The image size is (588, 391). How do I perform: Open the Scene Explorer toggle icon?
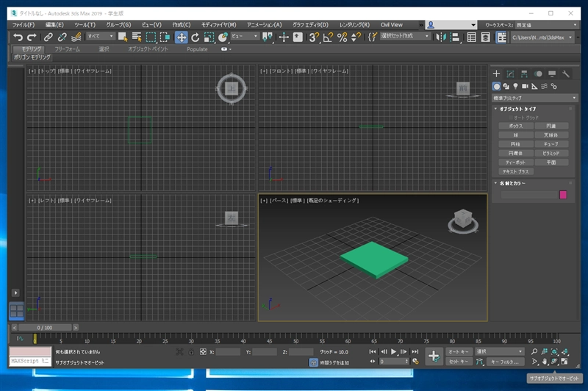click(x=471, y=37)
